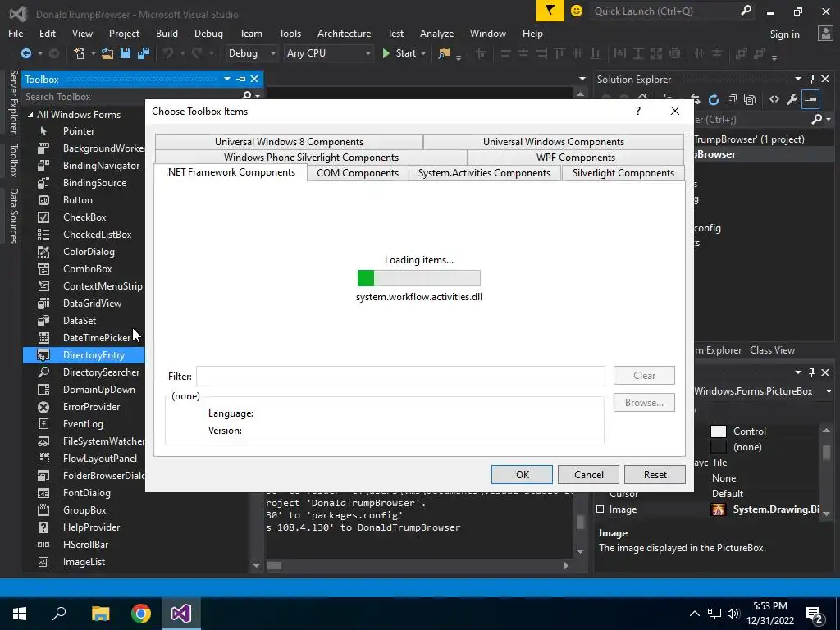Click the Quick Launch input box

coord(664,11)
